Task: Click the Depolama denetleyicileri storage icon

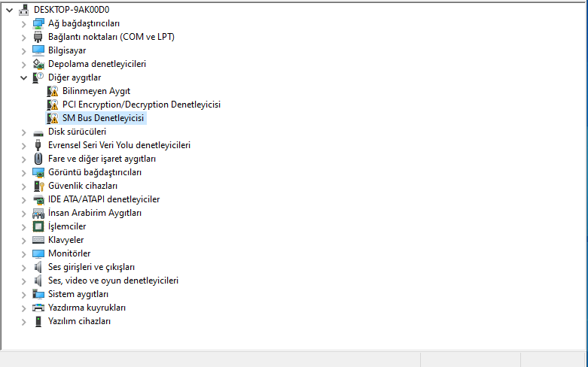Action: (x=38, y=64)
